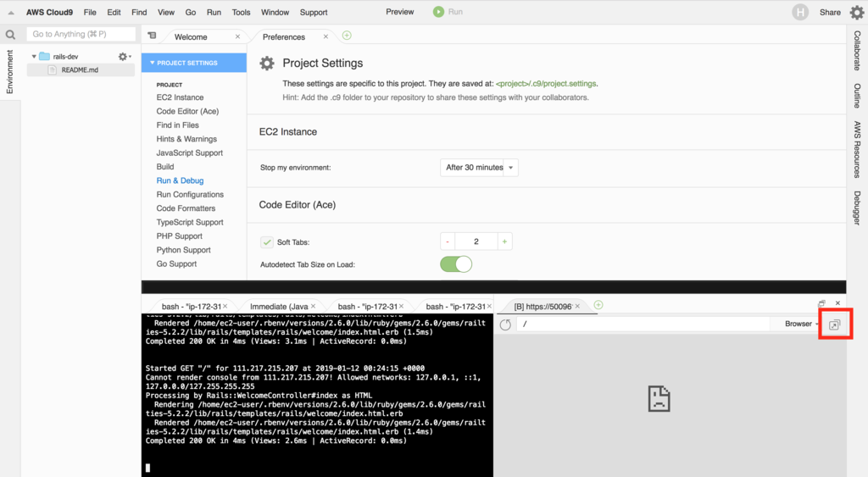The image size is (868, 477).
Task: Select Hints & Warnings settings item
Action: 186,139
